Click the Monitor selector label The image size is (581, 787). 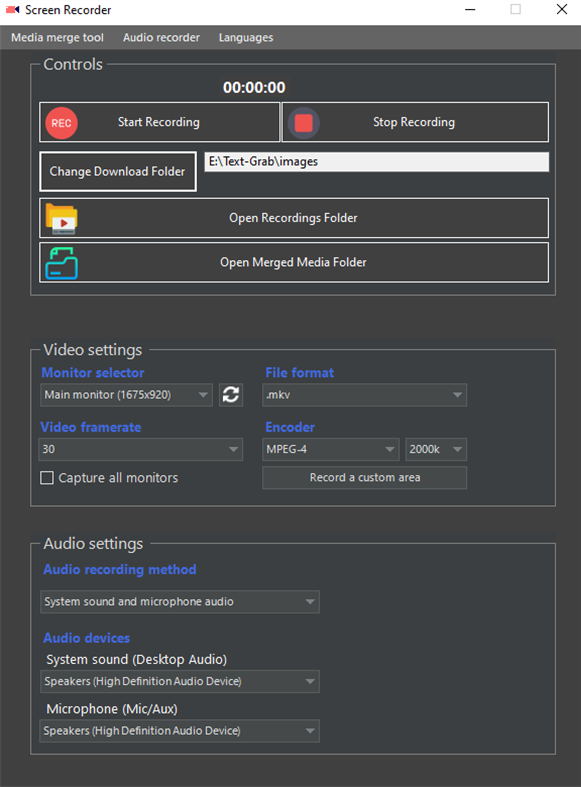[x=92, y=373]
